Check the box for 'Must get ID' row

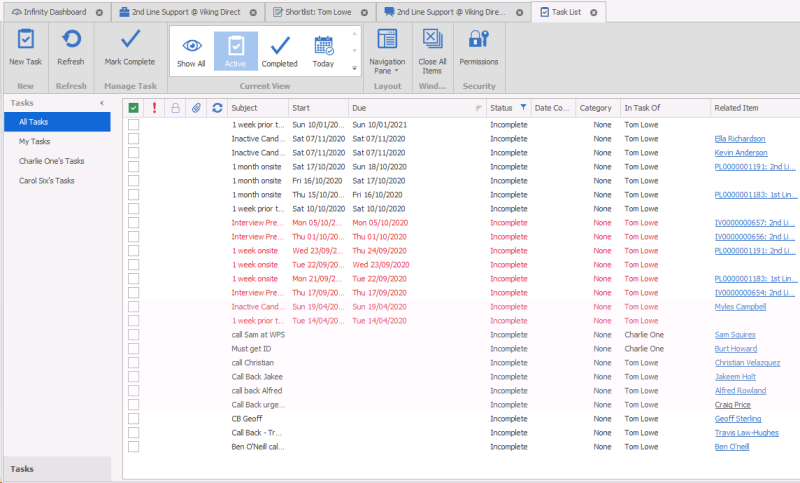click(x=133, y=349)
